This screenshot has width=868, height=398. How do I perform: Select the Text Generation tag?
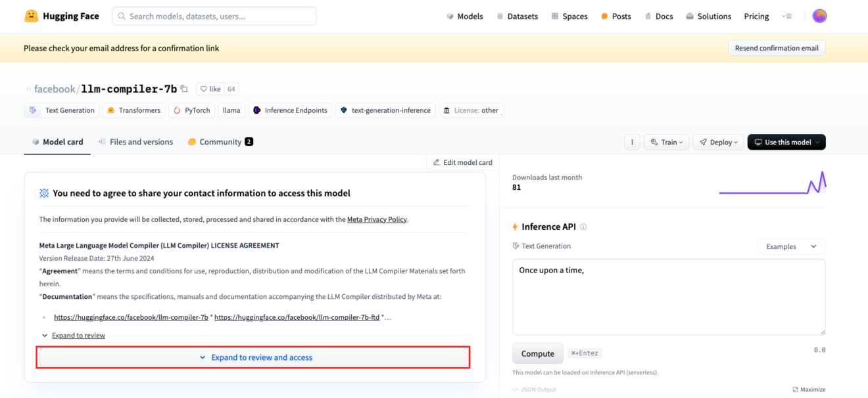62,110
